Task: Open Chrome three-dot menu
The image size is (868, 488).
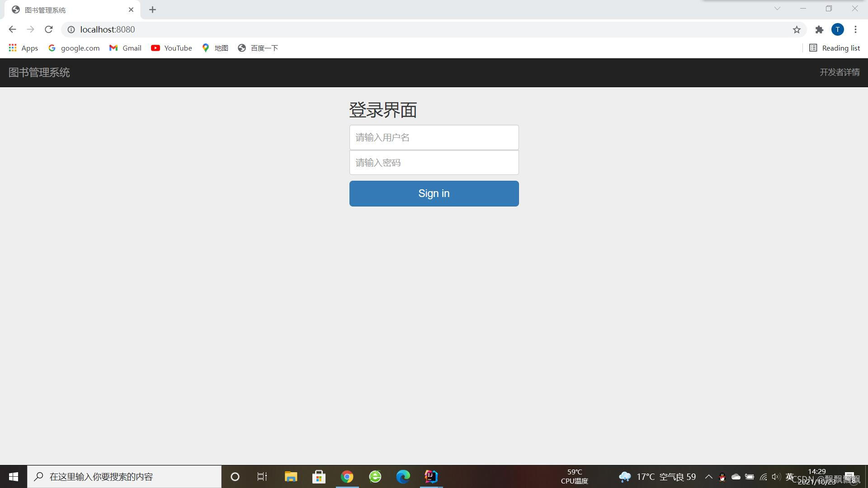Action: [855, 29]
